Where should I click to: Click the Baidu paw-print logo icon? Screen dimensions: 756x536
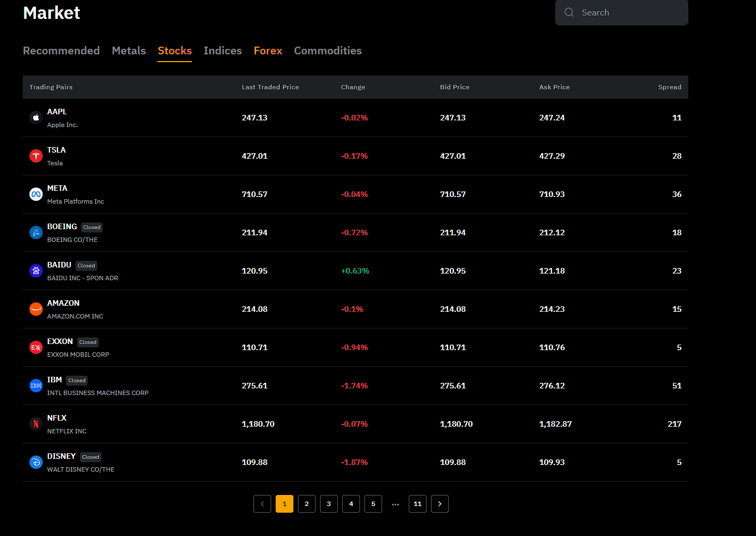pos(35,271)
